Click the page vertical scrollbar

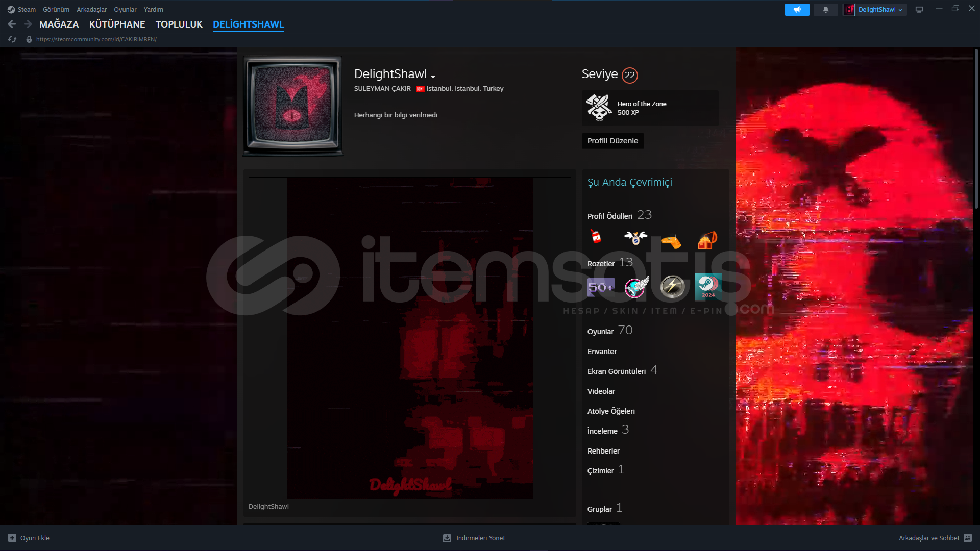pyautogui.click(x=976, y=128)
